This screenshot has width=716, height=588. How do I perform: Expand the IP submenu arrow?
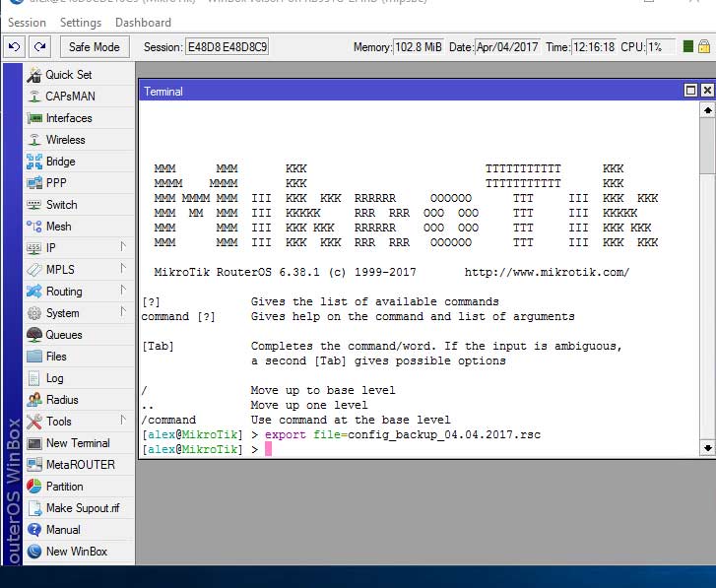pos(123,247)
